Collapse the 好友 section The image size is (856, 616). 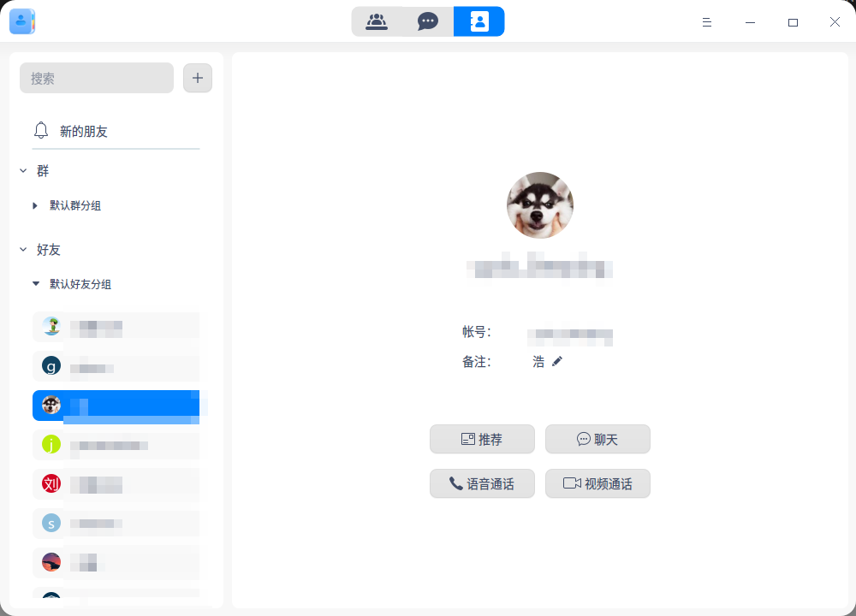pos(23,249)
